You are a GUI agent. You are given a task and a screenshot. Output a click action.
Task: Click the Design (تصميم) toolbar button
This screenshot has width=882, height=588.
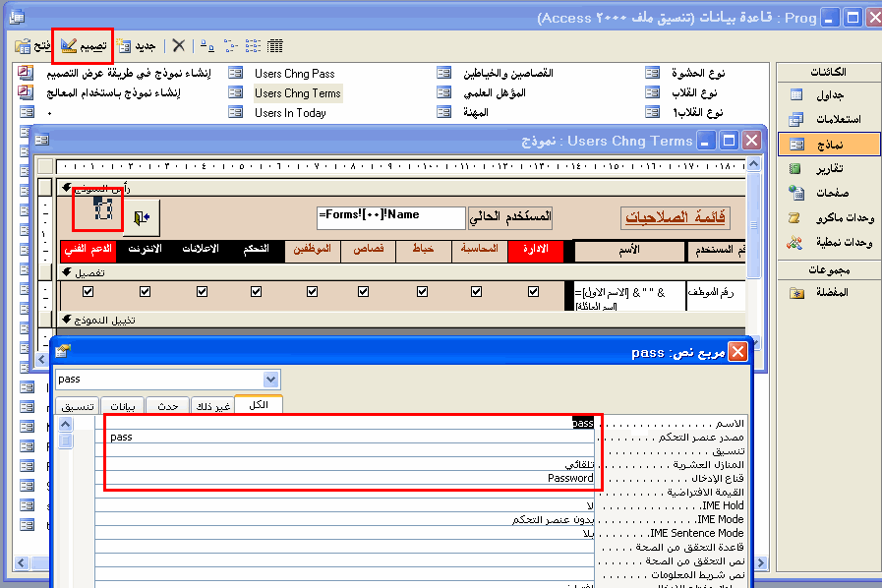pos(84,46)
